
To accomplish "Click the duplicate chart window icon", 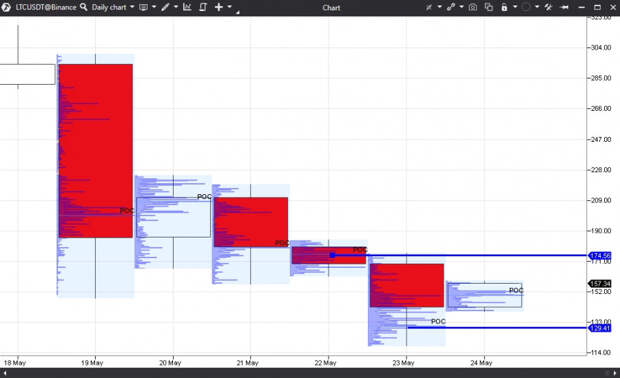I will [x=489, y=7].
